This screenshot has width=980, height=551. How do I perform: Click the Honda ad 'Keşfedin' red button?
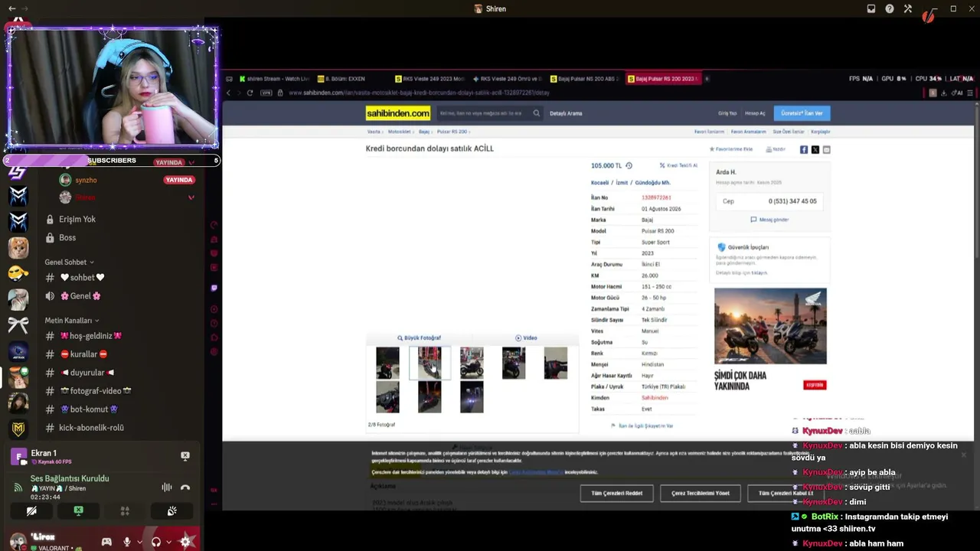coord(815,385)
